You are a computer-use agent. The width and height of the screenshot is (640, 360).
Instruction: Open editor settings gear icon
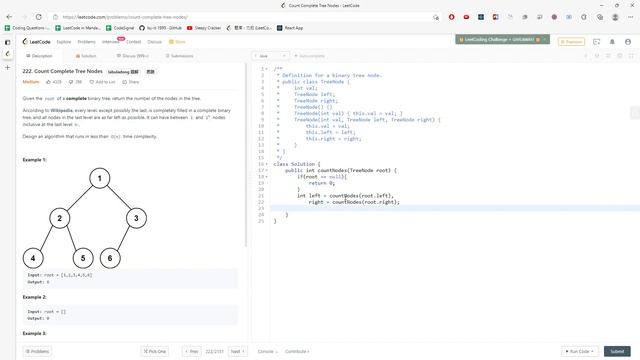(x=620, y=56)
